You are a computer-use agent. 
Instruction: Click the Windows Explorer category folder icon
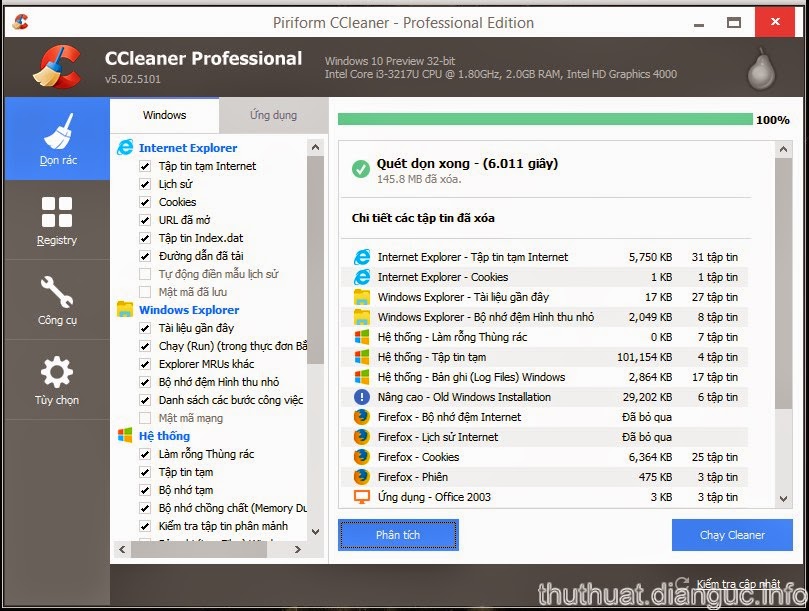125,309
